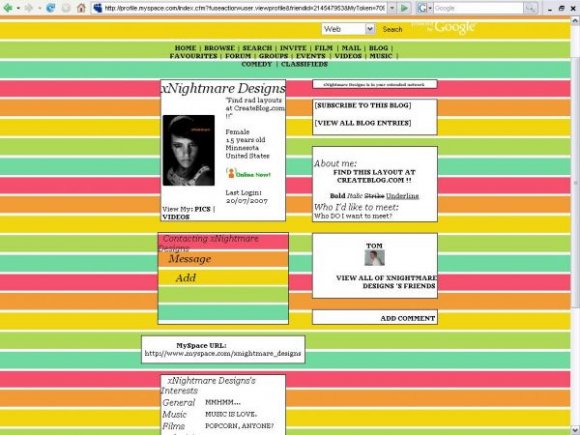580x435 pixels.
Task: Click the Google search box in toolbar
Action: coord(478,8)
